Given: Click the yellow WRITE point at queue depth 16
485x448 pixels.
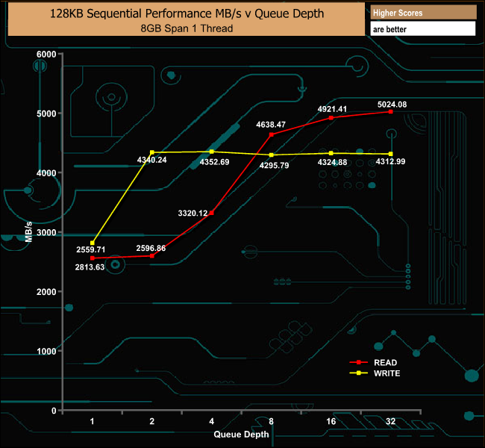Looking at the screenshot, I should click(x=331, y=153).
